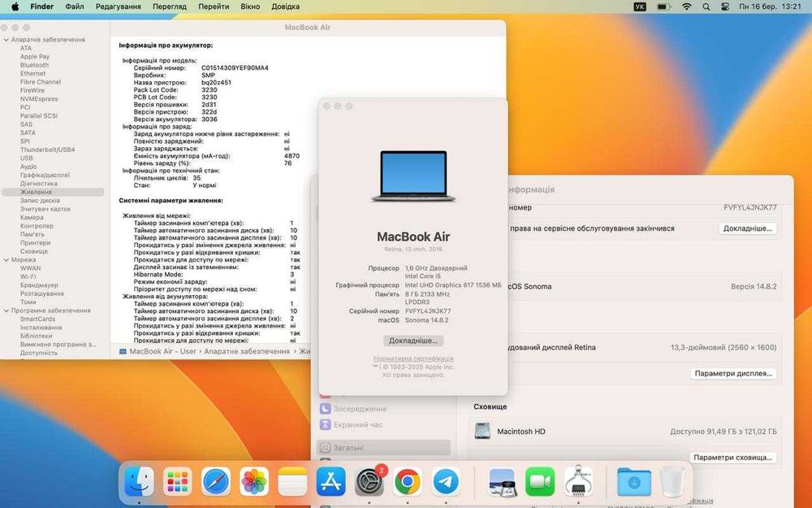Open System Settings icon in Dock
812x508 pixels.
click(369, 481)
